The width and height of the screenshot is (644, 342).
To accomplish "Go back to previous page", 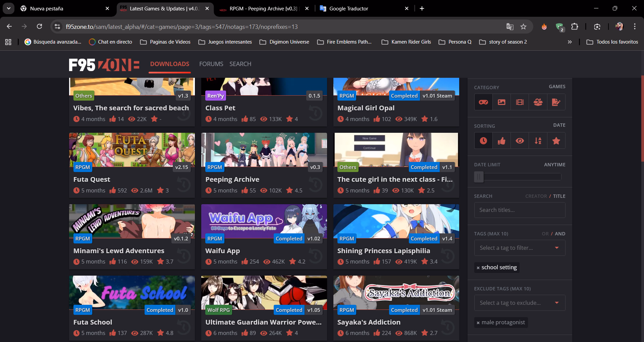I will point(9,26).
